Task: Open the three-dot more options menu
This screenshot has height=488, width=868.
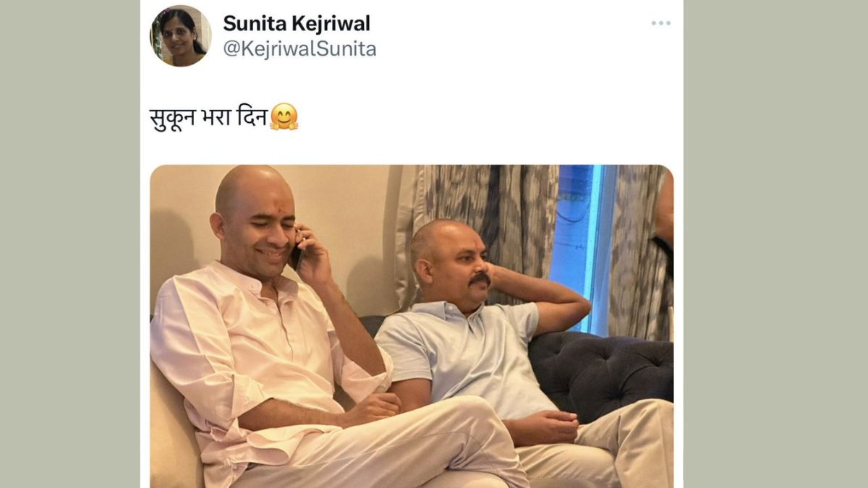Action: point(660,23)
